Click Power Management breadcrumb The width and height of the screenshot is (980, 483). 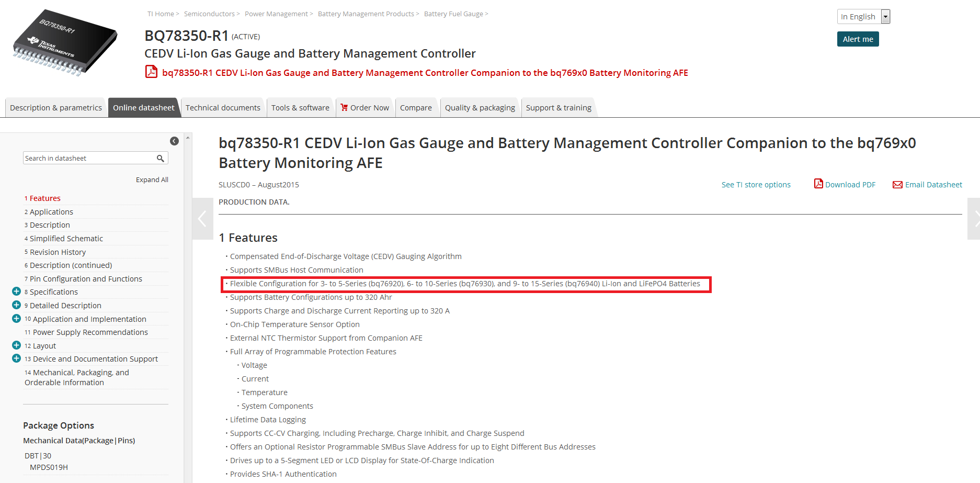[x=276, y=14]
